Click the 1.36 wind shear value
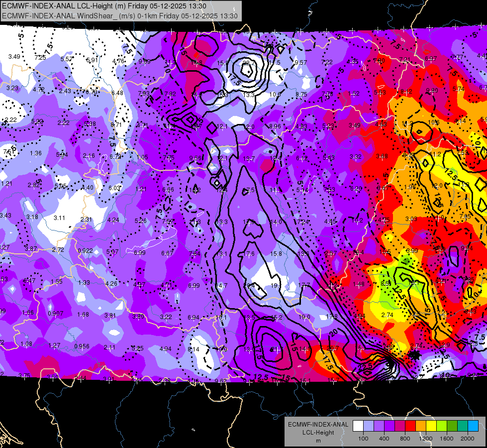Image resolution: width=487 pixels, height=448 pixels. pos(36,153)
